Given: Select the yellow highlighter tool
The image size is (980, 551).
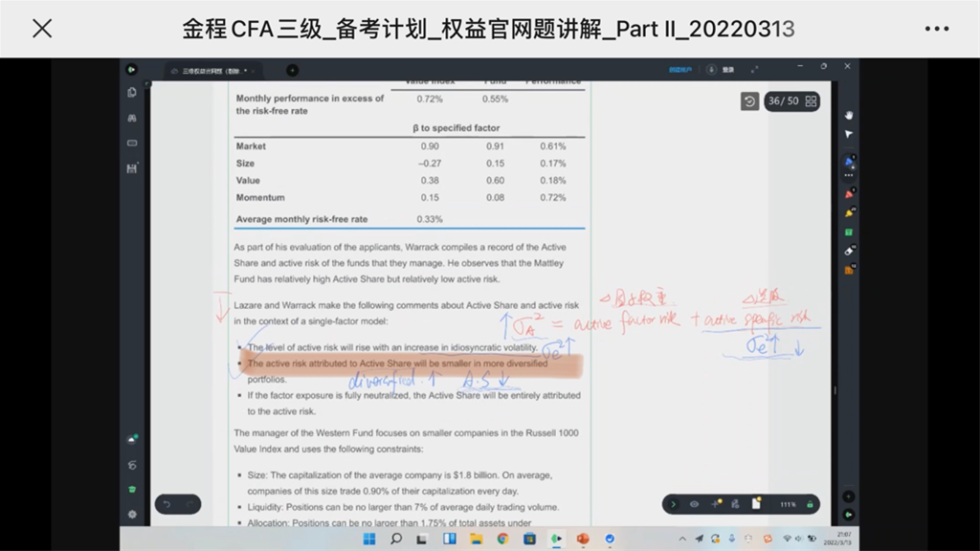Looking at the screenshot, I should pyautogui.click(x=849, y=213).
